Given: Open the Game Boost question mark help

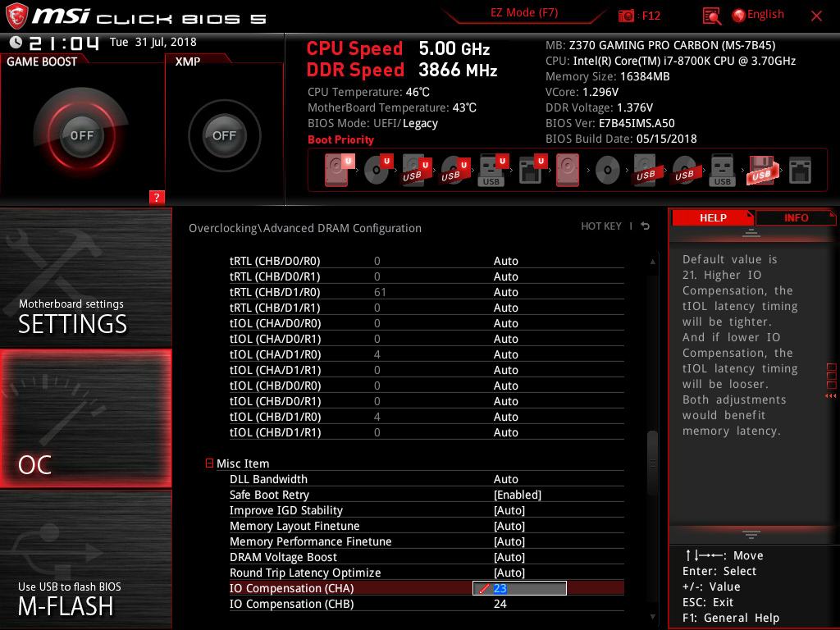Looking at the screenshot, I should coord(157,197).
